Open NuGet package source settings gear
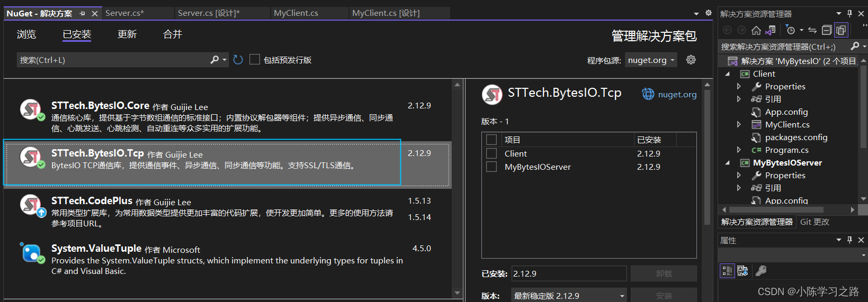Image resolution: width=868 pixels, height=302 pixels. (691, 60)
